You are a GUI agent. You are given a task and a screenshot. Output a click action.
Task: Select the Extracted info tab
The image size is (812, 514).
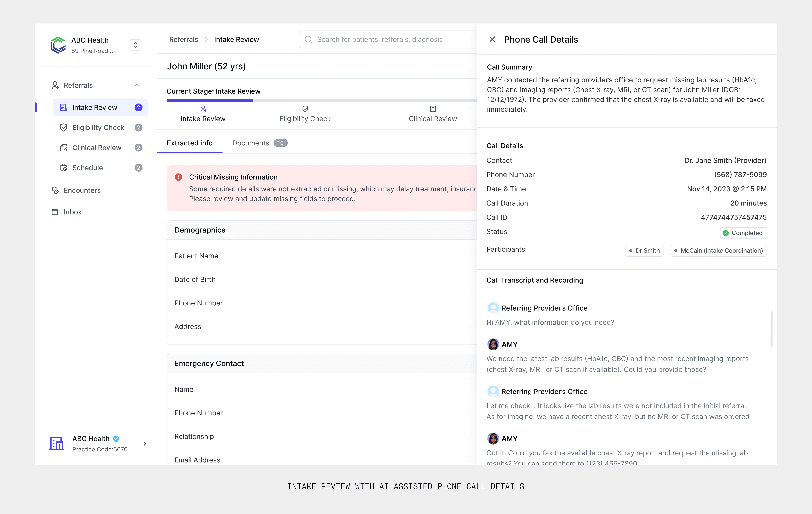click(x=189, y=143)
